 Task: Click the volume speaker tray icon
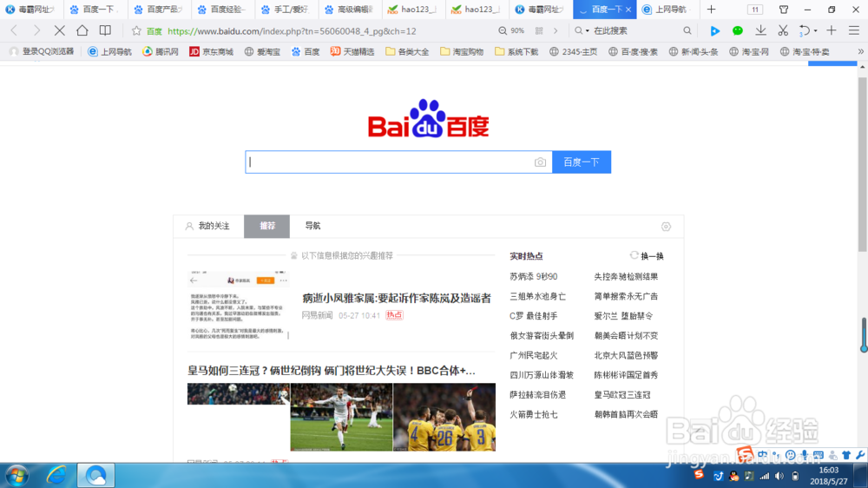click(779, 476)
